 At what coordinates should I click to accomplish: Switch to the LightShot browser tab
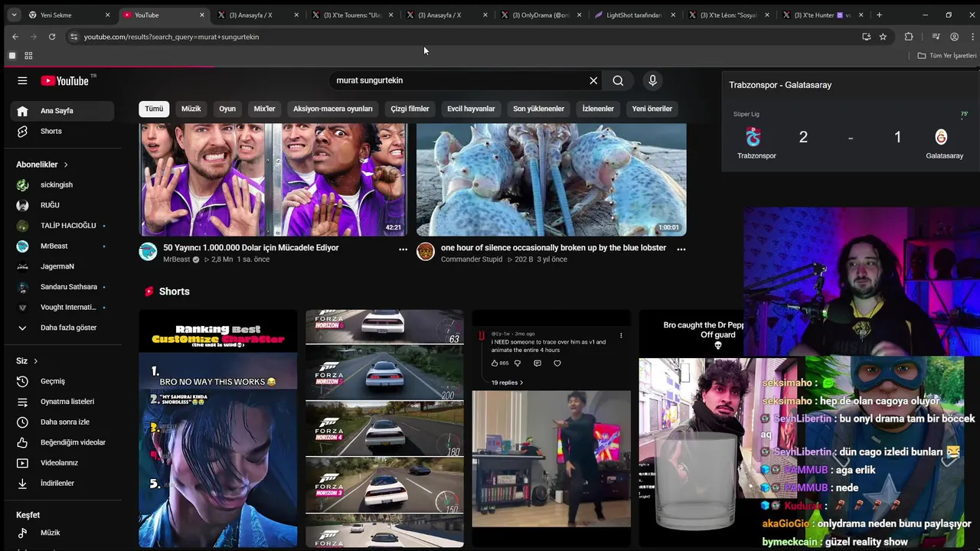635,15
